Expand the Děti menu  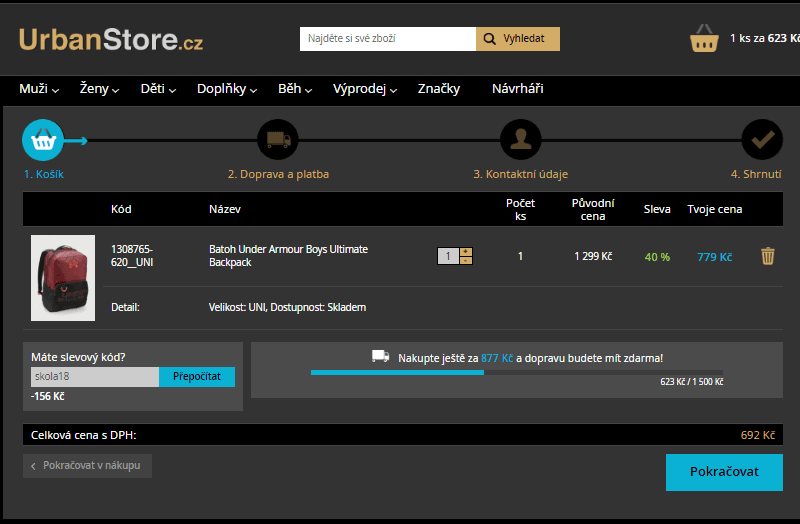click(158, 89)
